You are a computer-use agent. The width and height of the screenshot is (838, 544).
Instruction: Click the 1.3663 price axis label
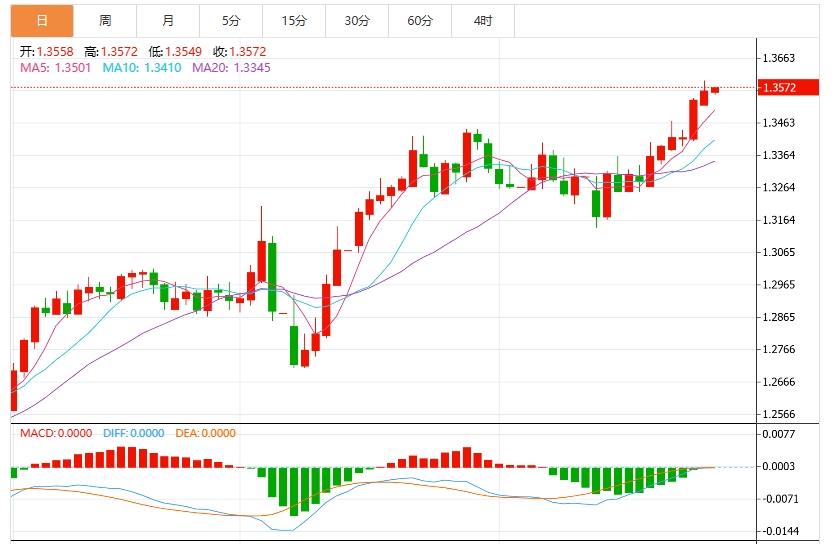point(778,58)
